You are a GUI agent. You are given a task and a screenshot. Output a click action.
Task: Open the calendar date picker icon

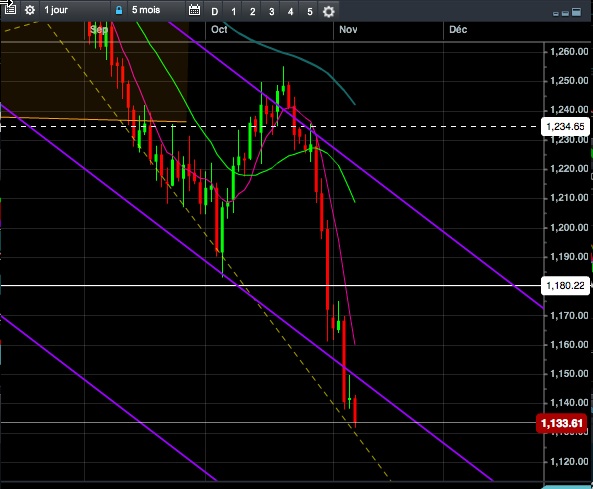pyautogui.click(x=194, y=10)
